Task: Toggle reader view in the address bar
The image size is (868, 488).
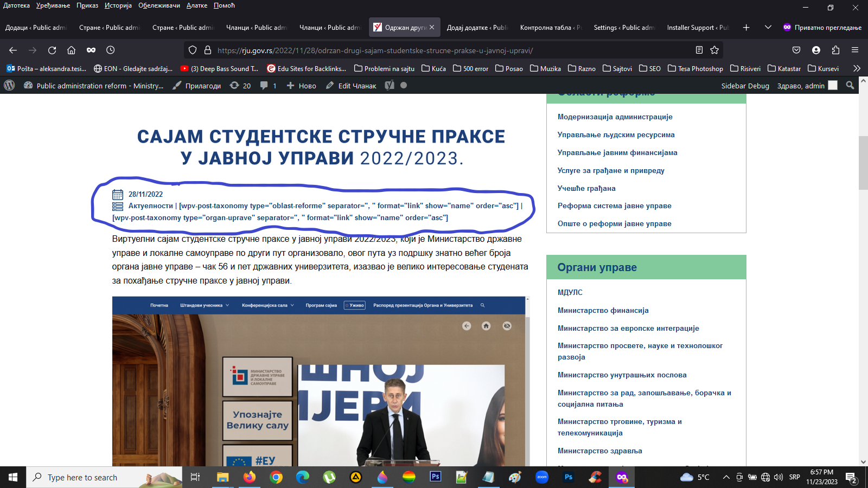Action: click(x=699, y=50)
